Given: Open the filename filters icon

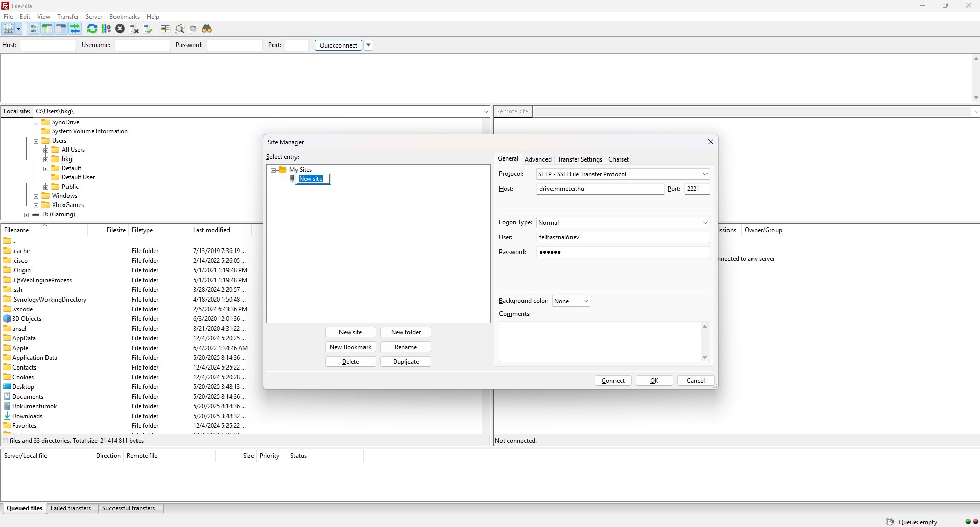Looking at the screenshot, I should [x=165, y=29].
